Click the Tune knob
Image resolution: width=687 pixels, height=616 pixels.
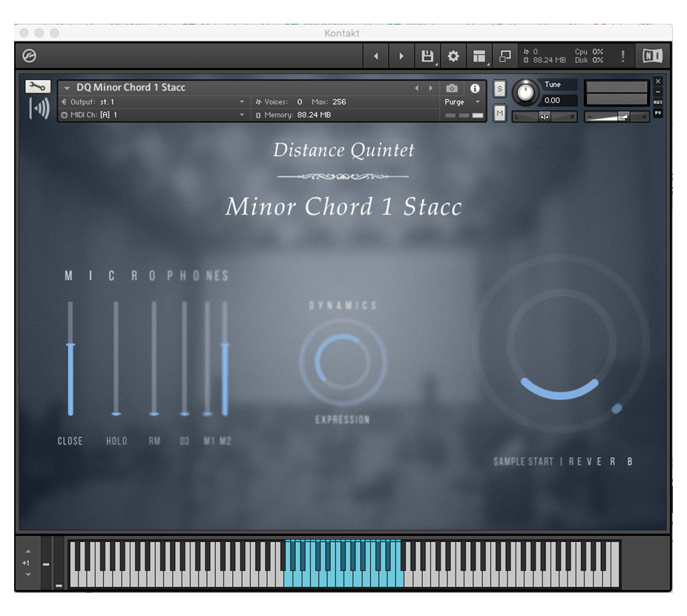525,92
